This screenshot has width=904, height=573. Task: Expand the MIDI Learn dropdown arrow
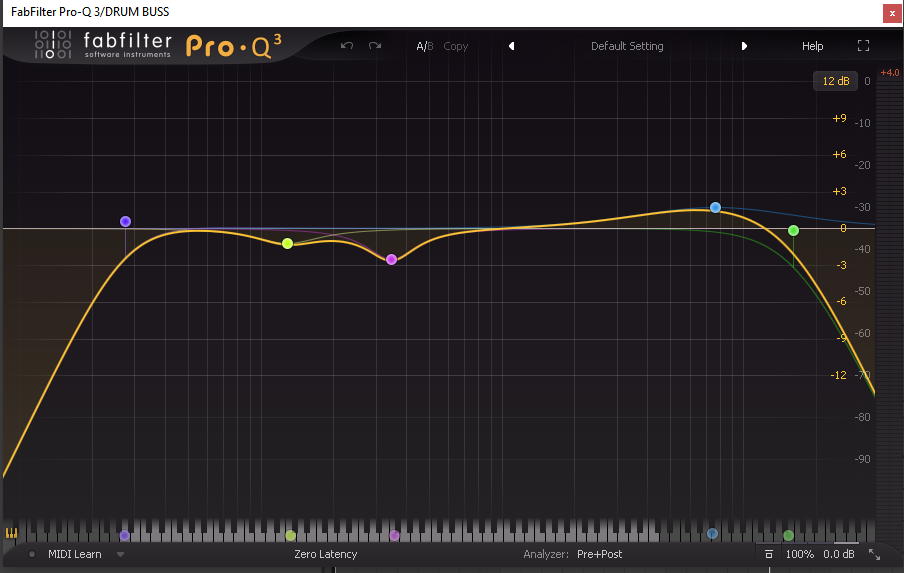[x=120, y=554]
